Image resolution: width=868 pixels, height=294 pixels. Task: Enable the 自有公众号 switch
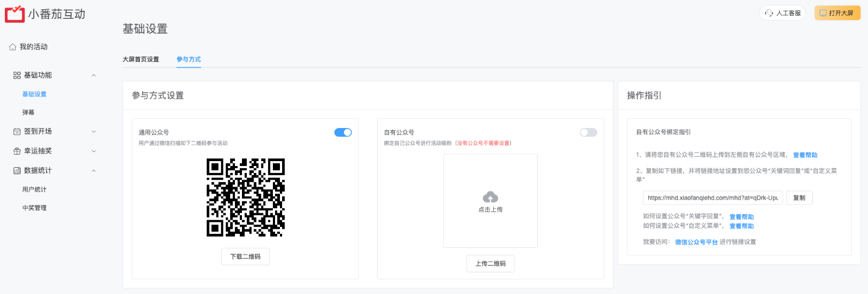point(588,132)
